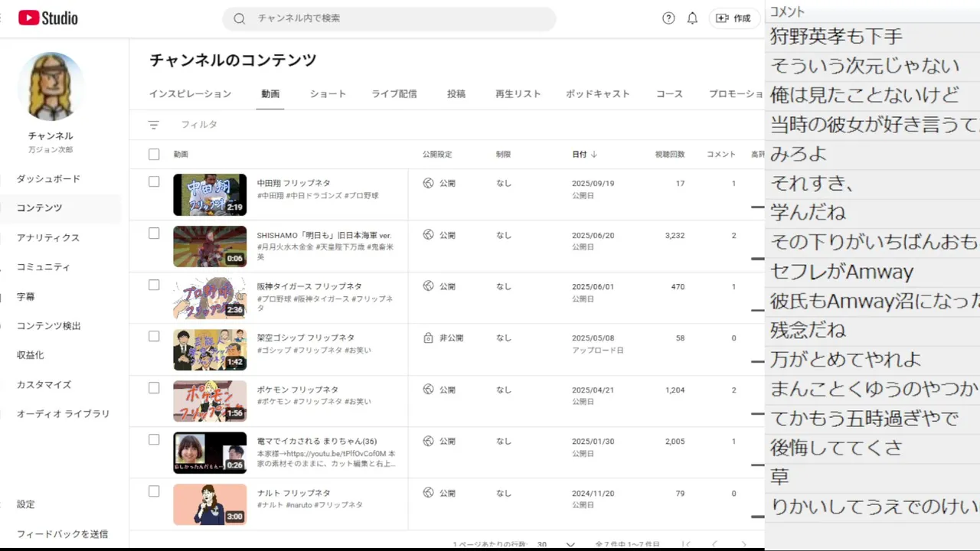Click the globe icon for ポケモン フリップネタ
This screenshot has width=980, height=551.
[429, 390]
